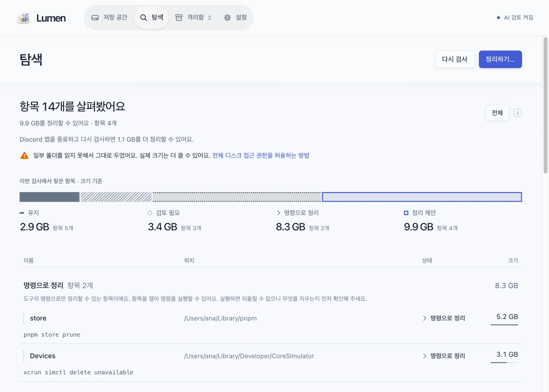
Task: Select the 전체 filter button
Action: tap(497, 113)
